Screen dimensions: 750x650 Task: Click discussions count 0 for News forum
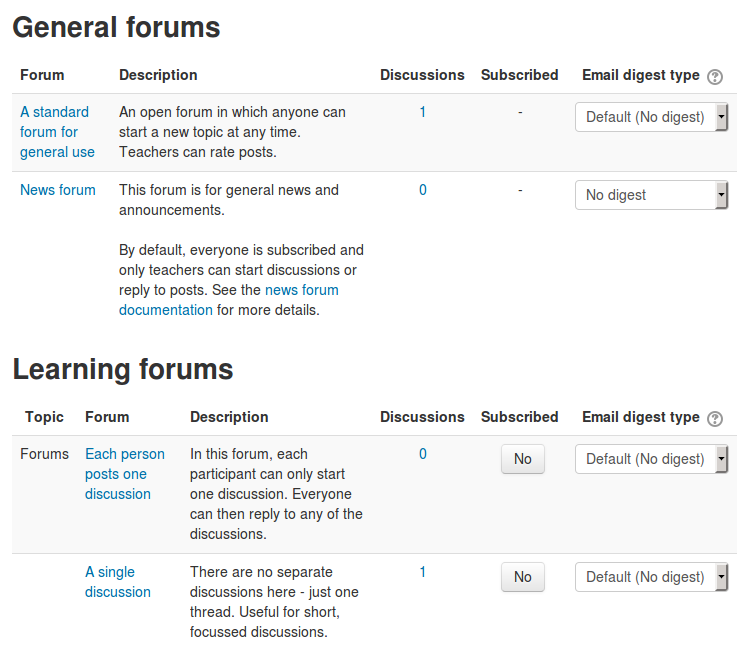423,190
